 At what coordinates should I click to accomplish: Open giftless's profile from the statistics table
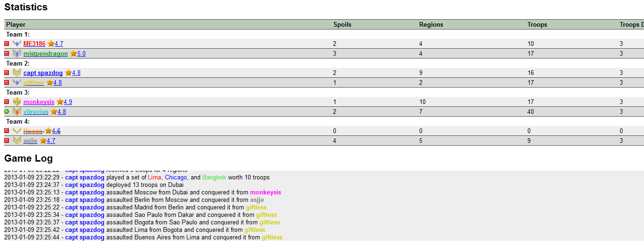33,82
